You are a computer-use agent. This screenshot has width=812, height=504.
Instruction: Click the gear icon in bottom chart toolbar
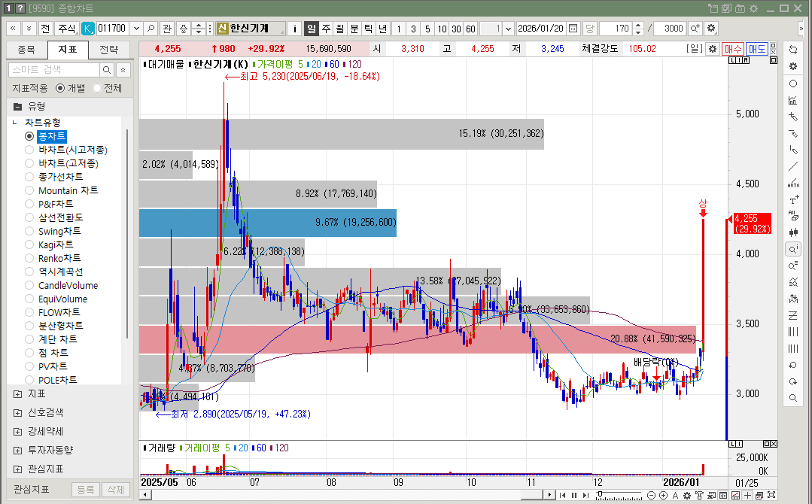[686, 495]
